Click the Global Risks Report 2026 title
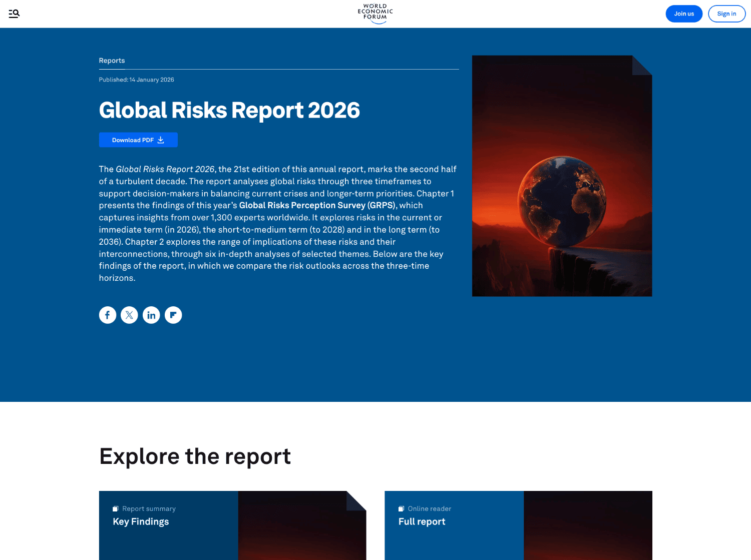Image resolution: width=751 pixels, height=560 pixels. pos(229,110)
